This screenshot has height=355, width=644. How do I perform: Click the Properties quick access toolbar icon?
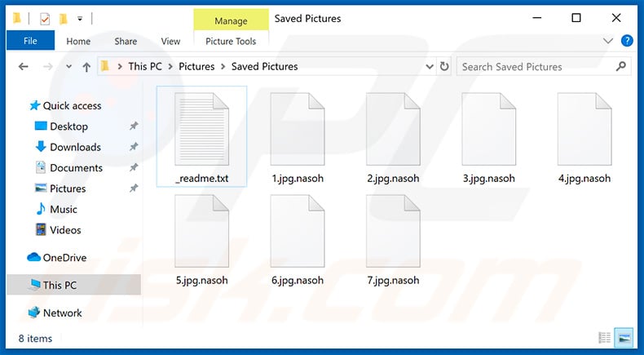pyautogui.click(x=45, y=18)
